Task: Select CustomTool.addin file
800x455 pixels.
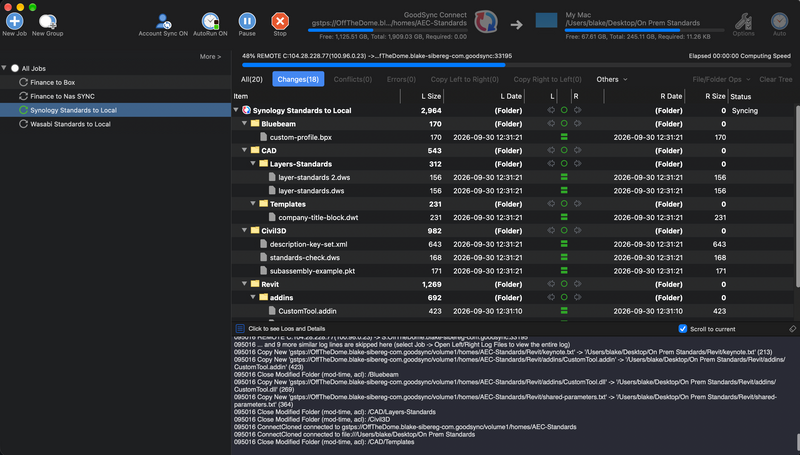Action: click(x=307, y=311)
